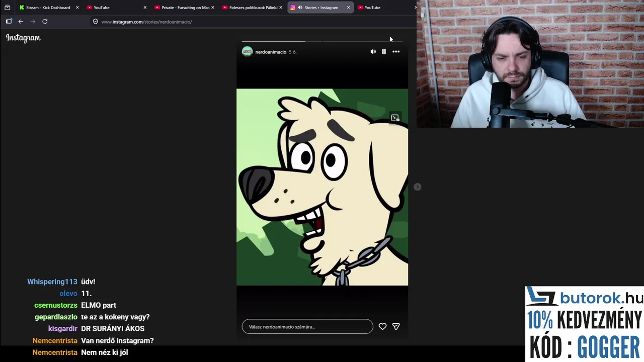Click the caption sticker icon on story image
This screenshot has width=644, height=362.
point(395,118)
